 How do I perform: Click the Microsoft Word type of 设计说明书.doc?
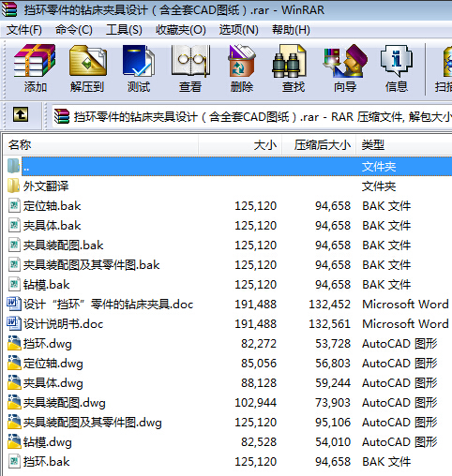point(405,324)
